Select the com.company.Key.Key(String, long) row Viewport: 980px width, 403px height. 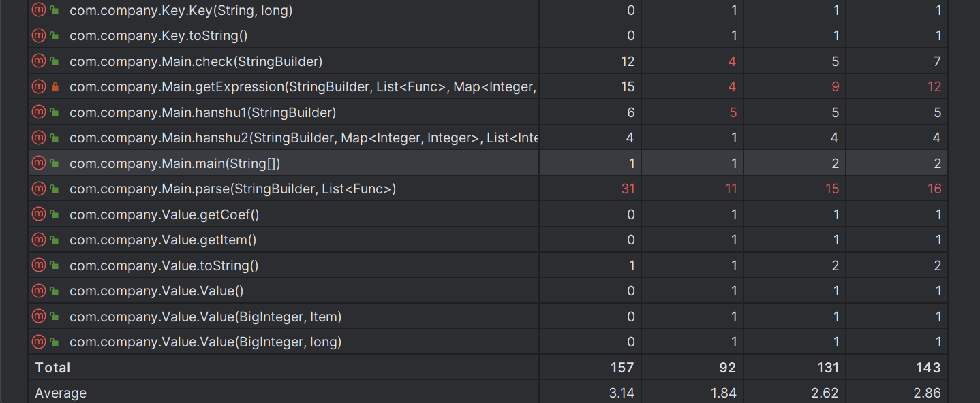[x=181, y=10]
